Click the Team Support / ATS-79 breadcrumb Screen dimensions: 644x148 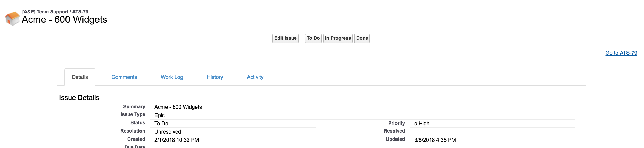tap(55, 12)
